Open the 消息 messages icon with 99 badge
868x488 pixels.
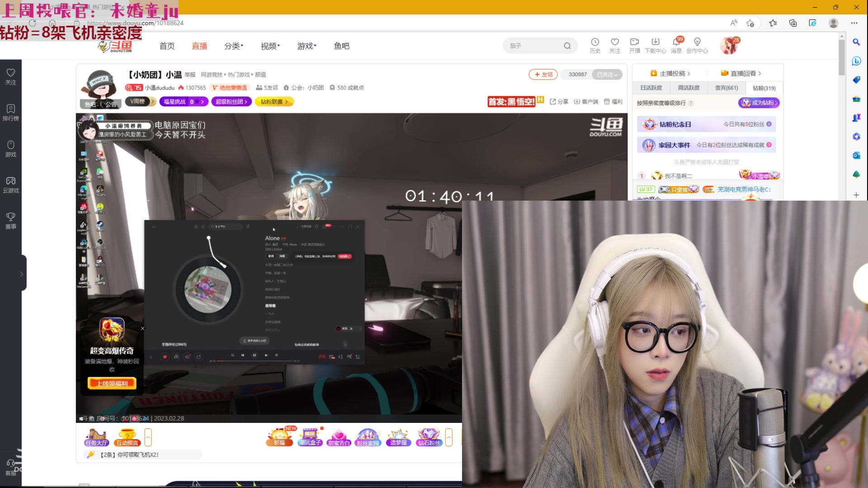click(x=677, y=46)
